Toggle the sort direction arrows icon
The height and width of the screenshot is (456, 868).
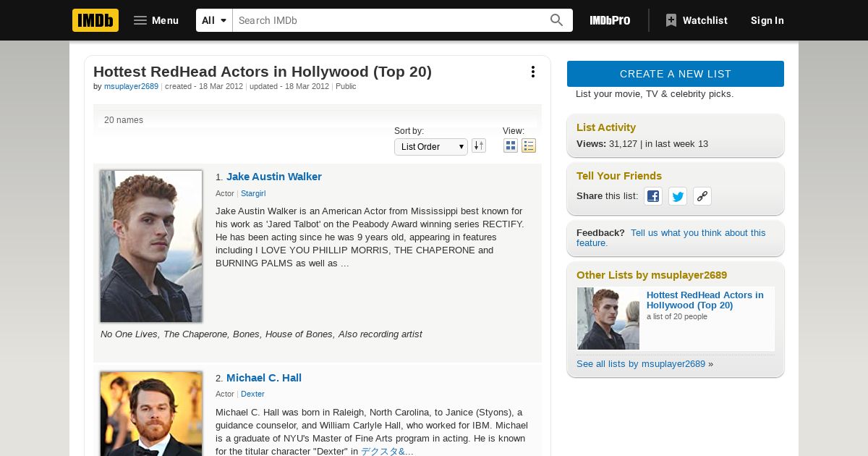tap(479, 146)
